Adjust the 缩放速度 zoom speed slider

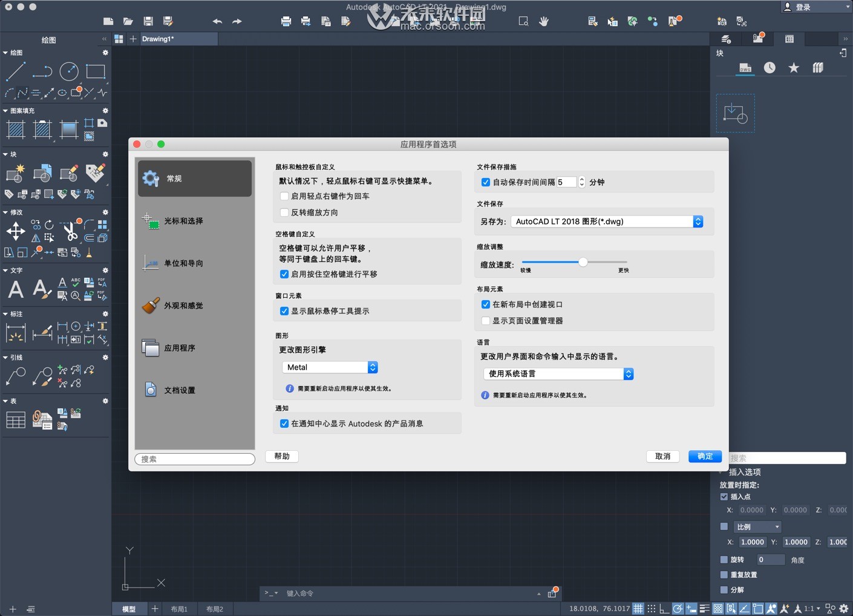click(582, 262)
